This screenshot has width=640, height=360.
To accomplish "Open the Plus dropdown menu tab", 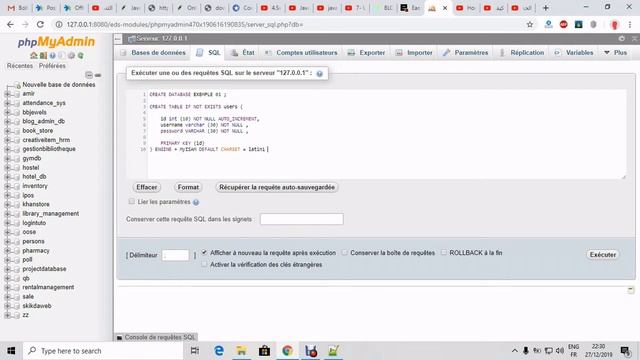I will click(615, 53).
